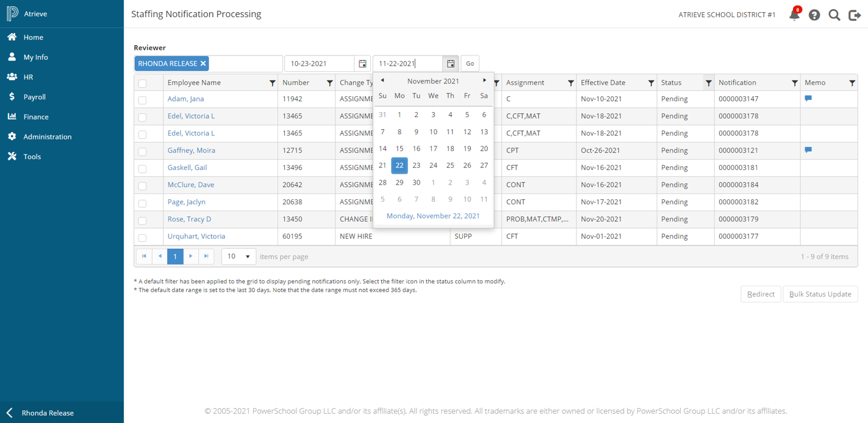Open start date calendar picker icon
Image resolution: width=868 pixels, height=423 pixels.
[362, 63]
